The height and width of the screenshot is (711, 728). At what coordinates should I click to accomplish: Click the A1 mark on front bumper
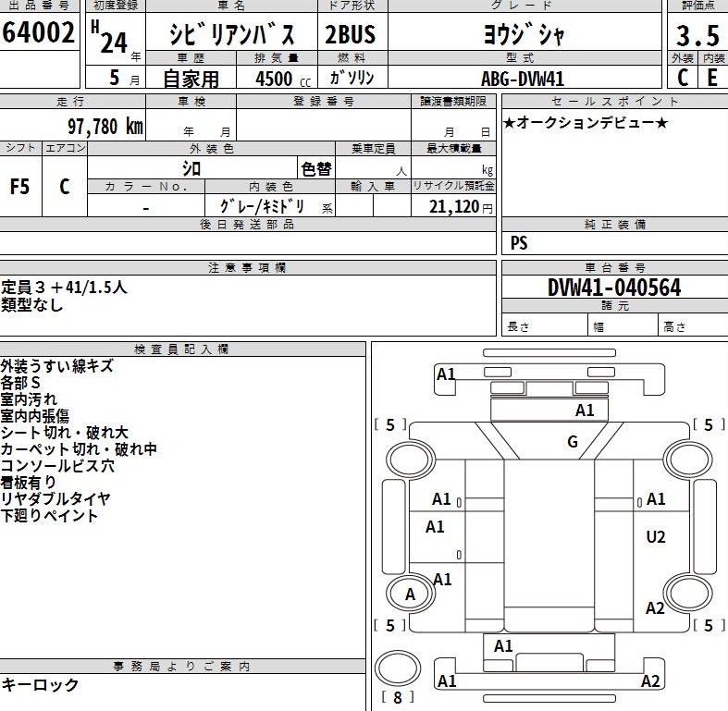[x=446, y=374]
